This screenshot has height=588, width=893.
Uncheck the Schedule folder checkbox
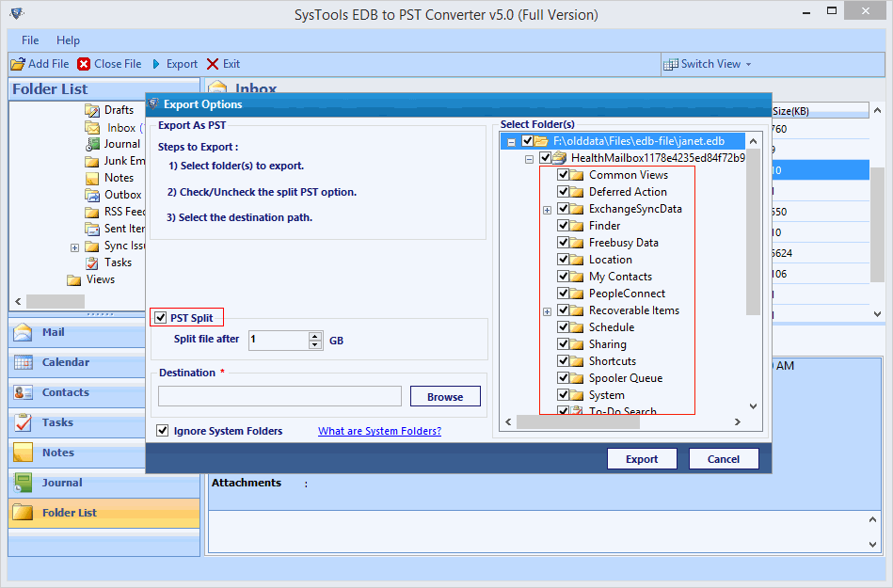click(563, 326)
